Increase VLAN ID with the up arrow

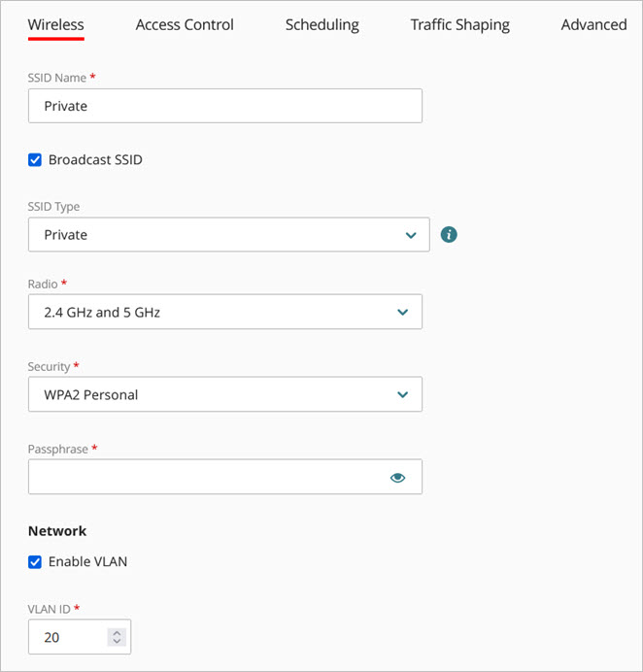pos(118,632)
